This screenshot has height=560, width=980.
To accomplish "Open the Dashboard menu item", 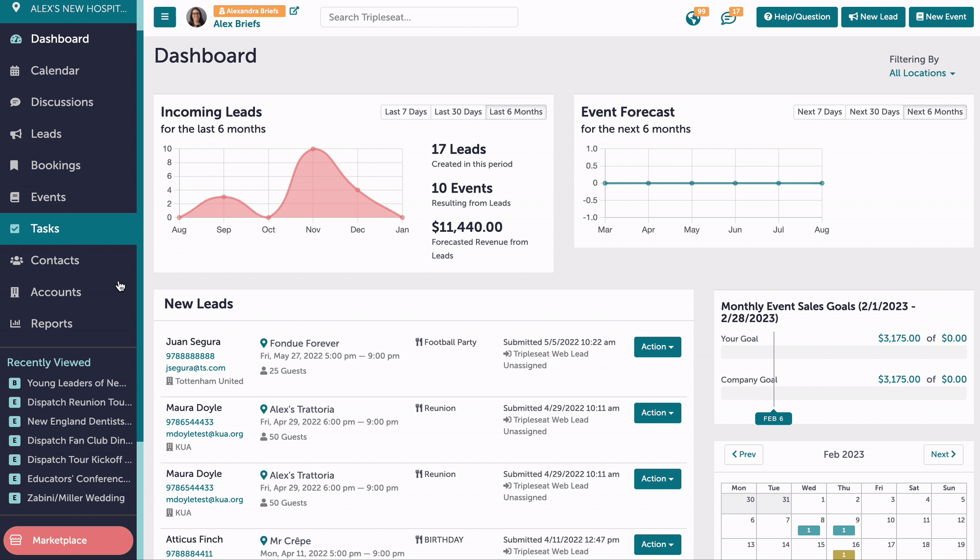I will (x=69, y=39).
